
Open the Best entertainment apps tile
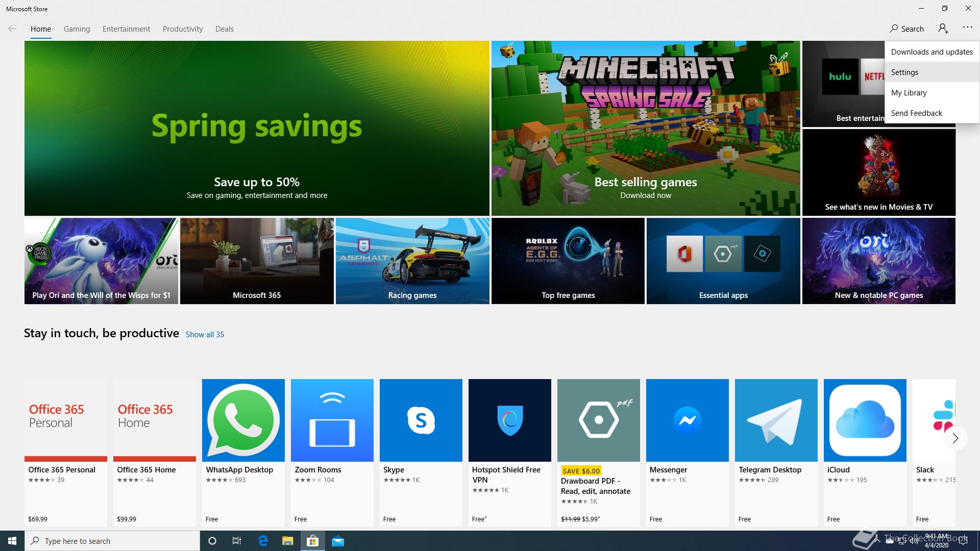[843, 84]
